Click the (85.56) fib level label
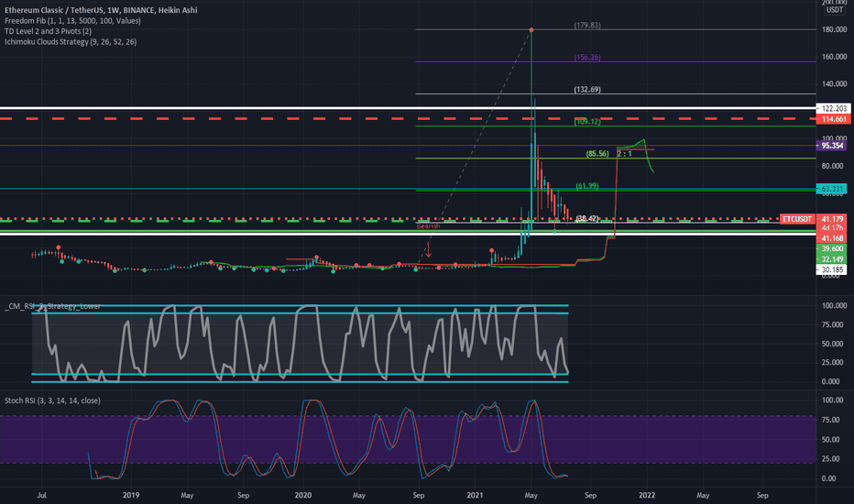The height and width of the screenshot is (504, 854). click(597, 154)
